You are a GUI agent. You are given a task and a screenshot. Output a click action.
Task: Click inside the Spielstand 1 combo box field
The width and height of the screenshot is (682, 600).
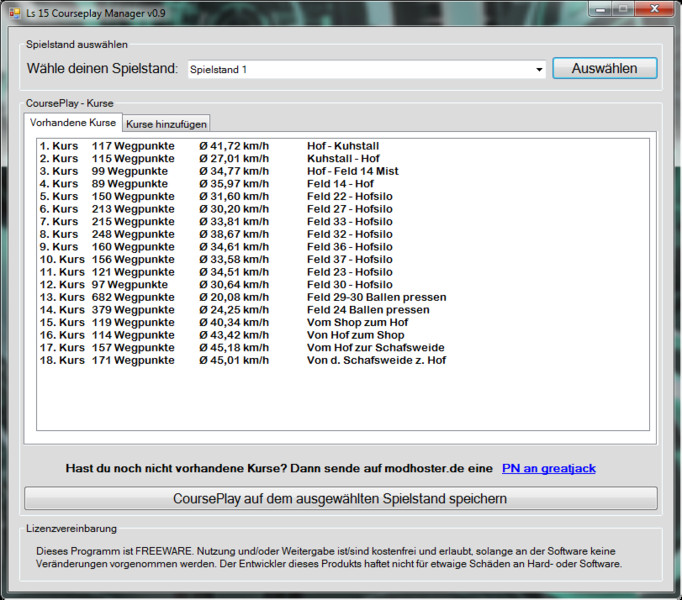(x=360, y=70)
